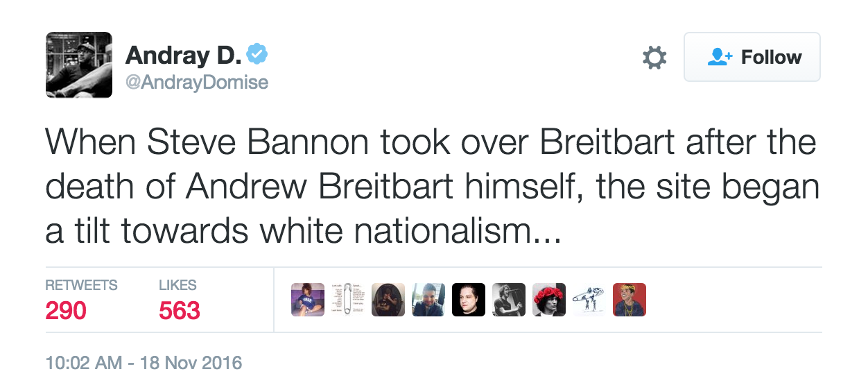868x383 pixels.
Task: Click the add-person icon in Follow button
Action: [718, 57]
